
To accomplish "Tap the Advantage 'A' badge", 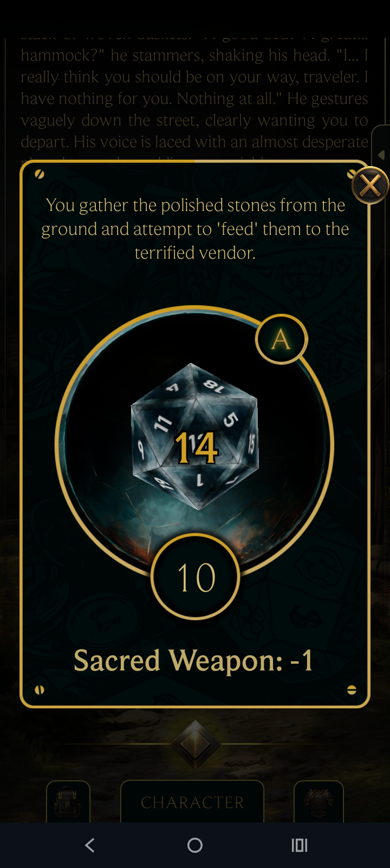I will point(281,339).
